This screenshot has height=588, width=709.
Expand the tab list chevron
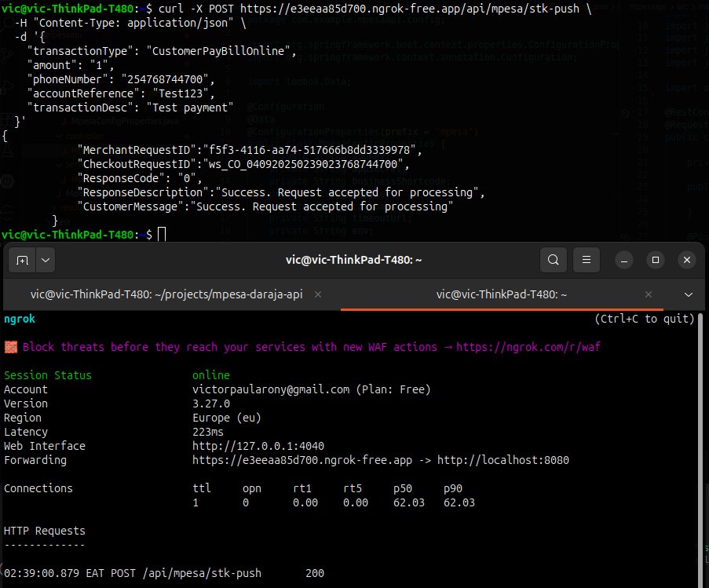[x=689, y=294]
